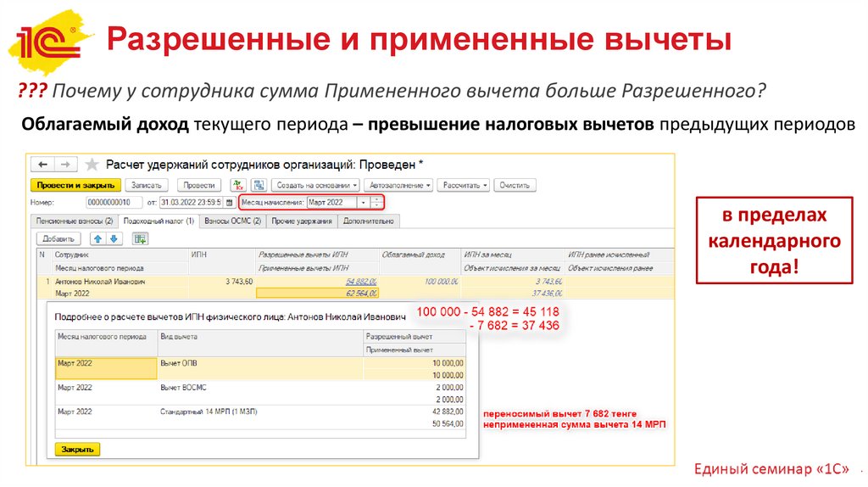Click 'Добавить' to add a row
Viewport: 868px width, 487px height.
coord(58,238)
